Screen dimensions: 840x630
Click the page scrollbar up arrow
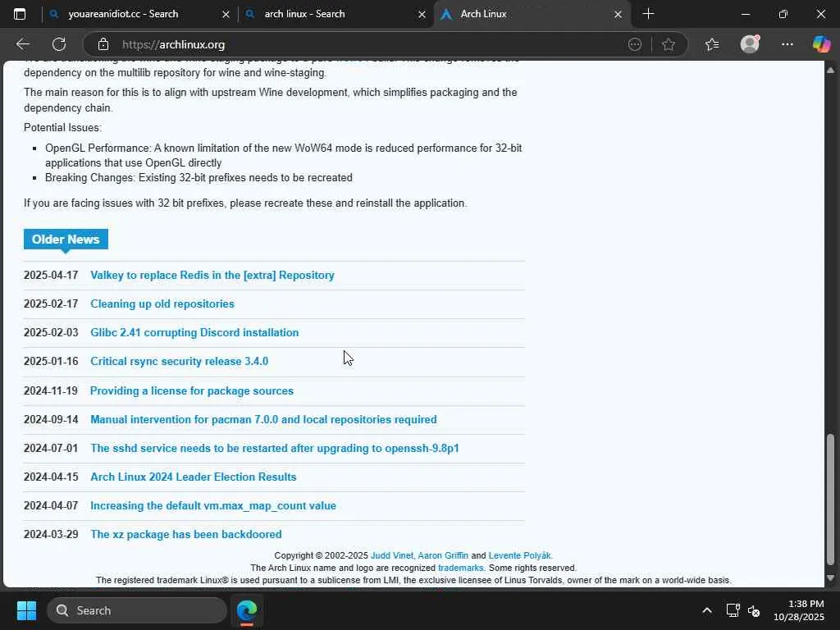click(830, 70)
